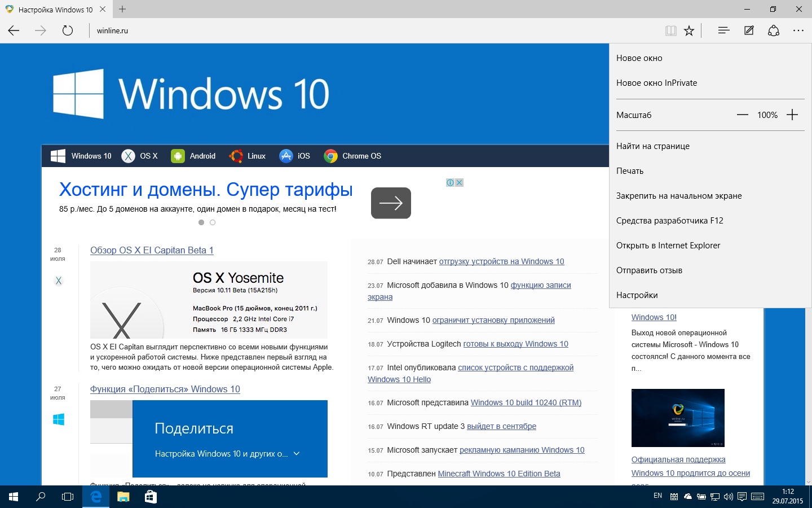Open the Hub three-lines icon

[723, 30]
